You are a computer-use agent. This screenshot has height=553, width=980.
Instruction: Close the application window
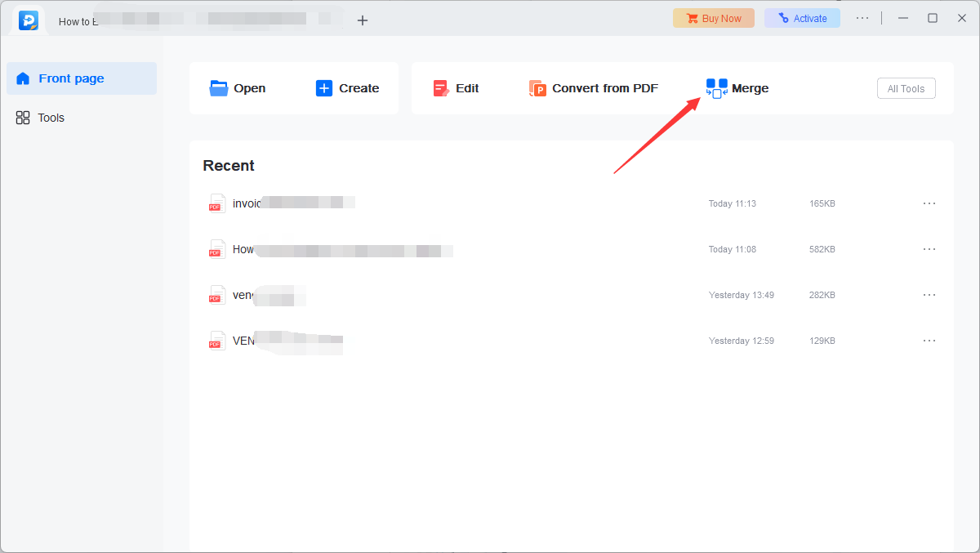pyautogui.click(x=962, y=18)
